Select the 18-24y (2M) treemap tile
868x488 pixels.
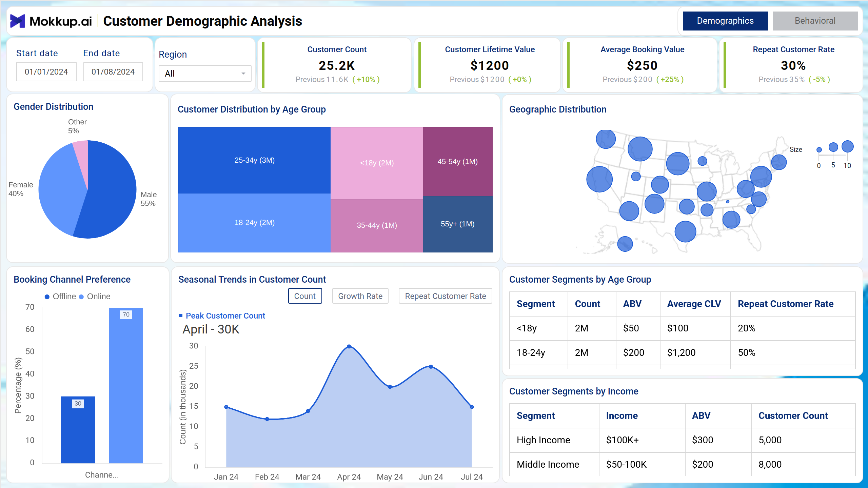coord(254,223)
